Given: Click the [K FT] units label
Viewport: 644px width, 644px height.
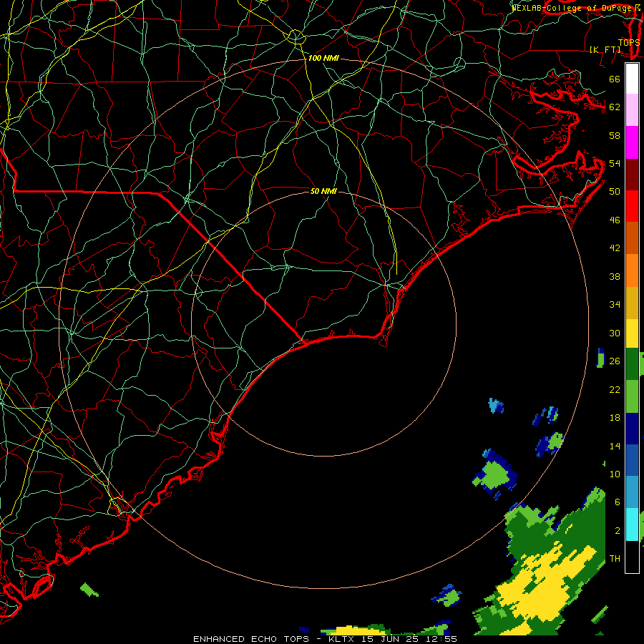Looking at the screenshot, I should point(605,49).
